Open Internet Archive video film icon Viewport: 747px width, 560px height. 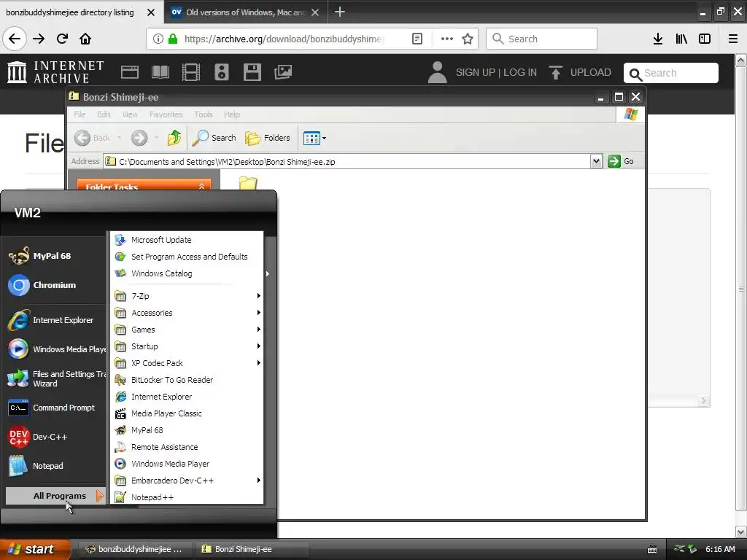(191, 72)
